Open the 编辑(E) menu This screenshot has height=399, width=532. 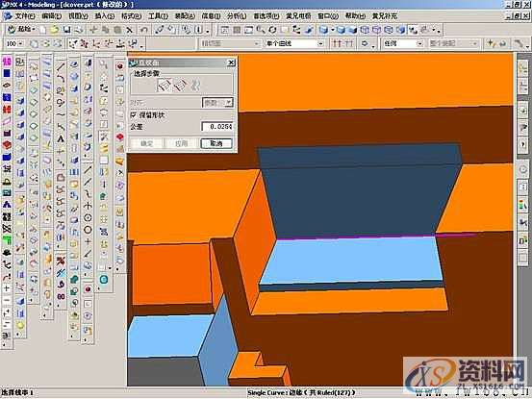point(51,16)
